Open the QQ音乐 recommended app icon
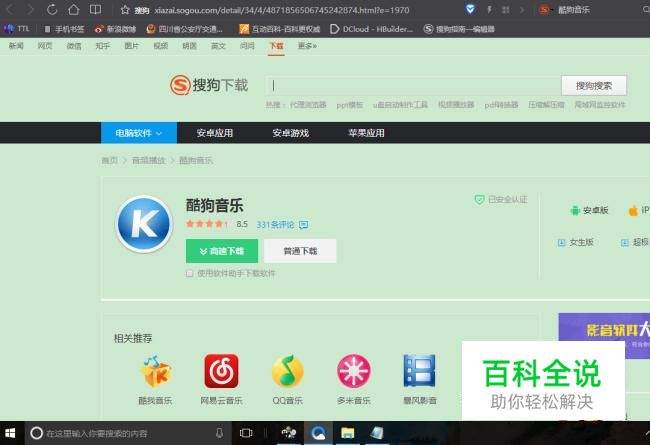 click(x=288, y=371)
